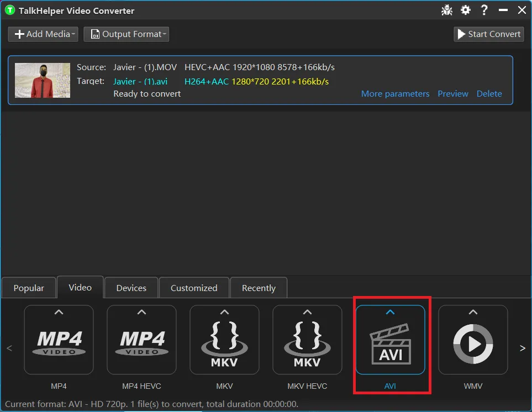Open the Devices tab
The width and height of the screenshot is (532, 412).
click(x=131, y=288)
